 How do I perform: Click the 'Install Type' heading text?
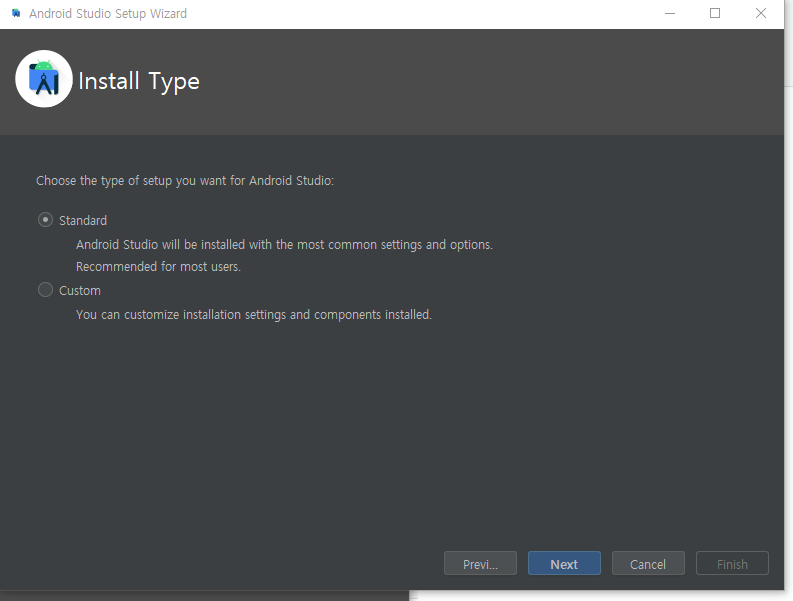[139, 81]
